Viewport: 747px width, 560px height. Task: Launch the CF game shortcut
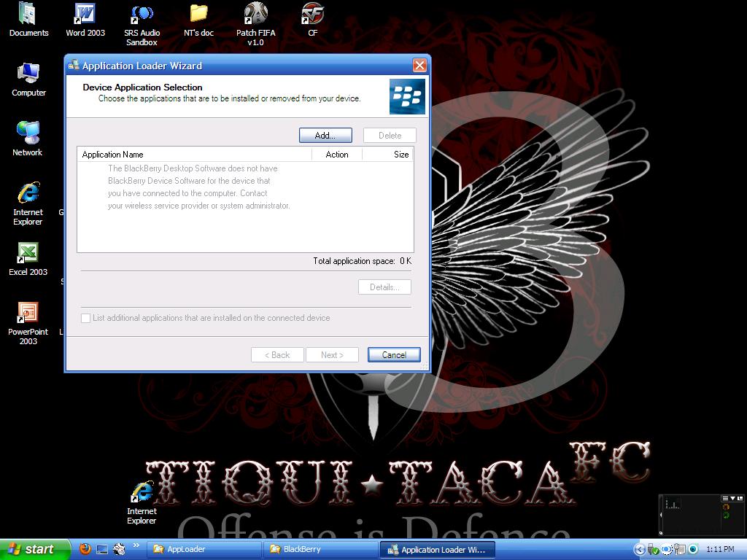coord(312,15)
